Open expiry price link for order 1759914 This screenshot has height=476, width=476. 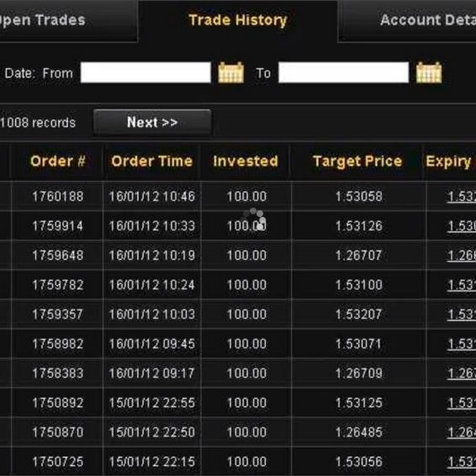461,226
